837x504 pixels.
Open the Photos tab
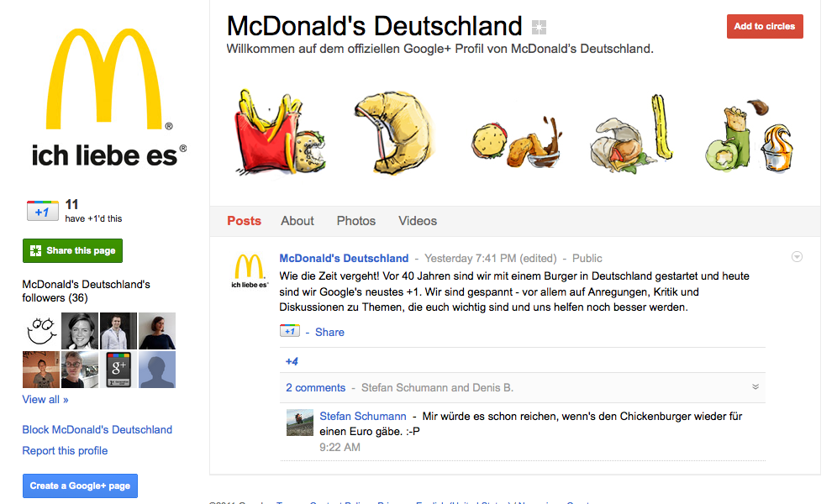tap(356, 221)
